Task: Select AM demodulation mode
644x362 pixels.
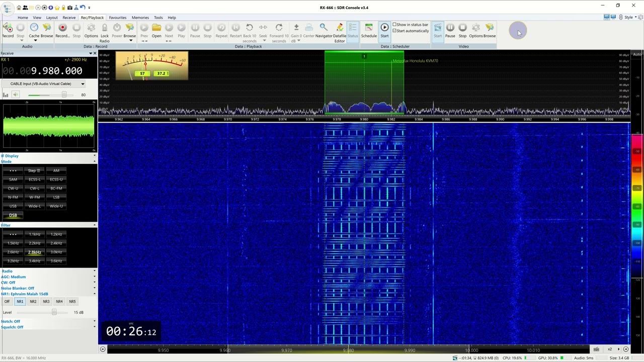Action: click(56, 170)
